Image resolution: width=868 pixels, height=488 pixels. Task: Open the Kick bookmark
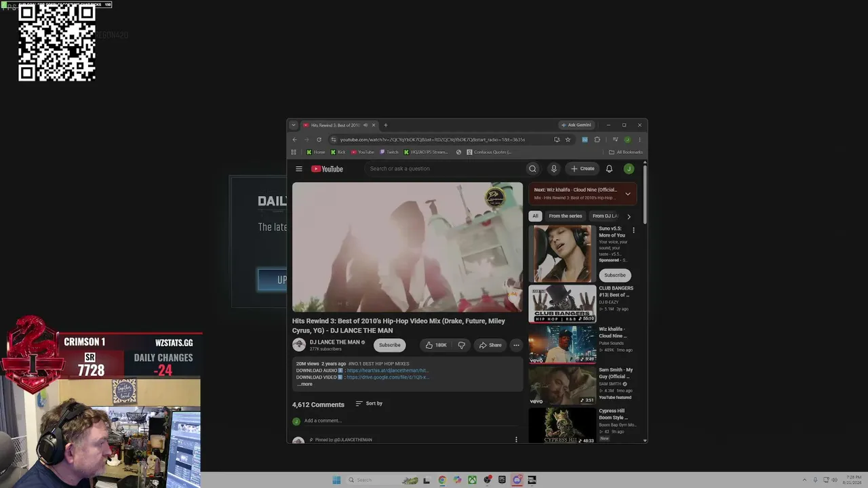coord(337,152)
